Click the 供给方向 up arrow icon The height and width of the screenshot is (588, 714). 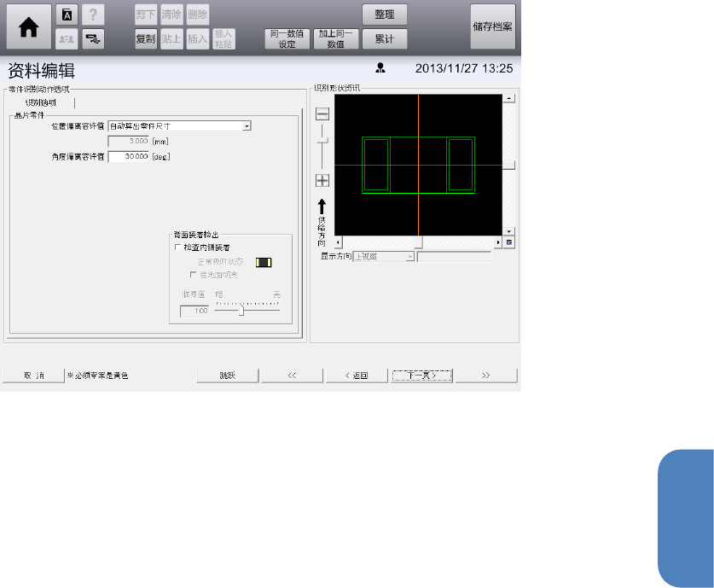pyautogui.click(x=322, y=207)
